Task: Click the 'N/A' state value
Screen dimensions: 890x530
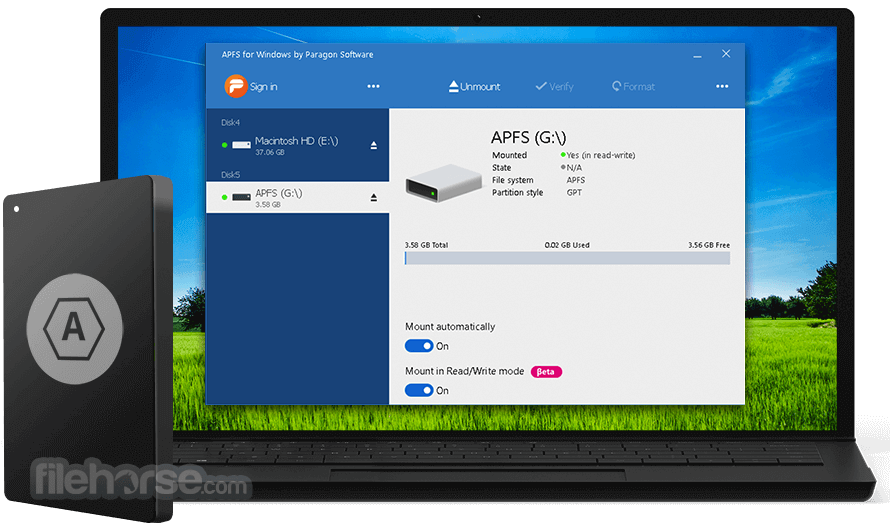Action: click(x=574, y=167)
